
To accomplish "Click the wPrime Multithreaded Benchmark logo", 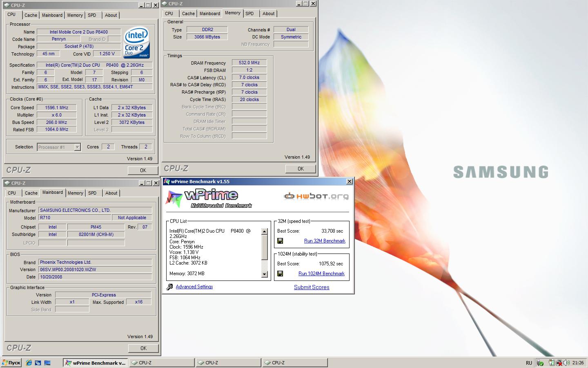I will coord(209,198).
